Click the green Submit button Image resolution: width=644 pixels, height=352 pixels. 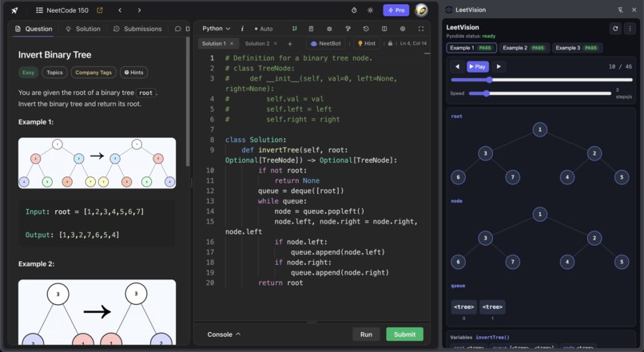404,334
